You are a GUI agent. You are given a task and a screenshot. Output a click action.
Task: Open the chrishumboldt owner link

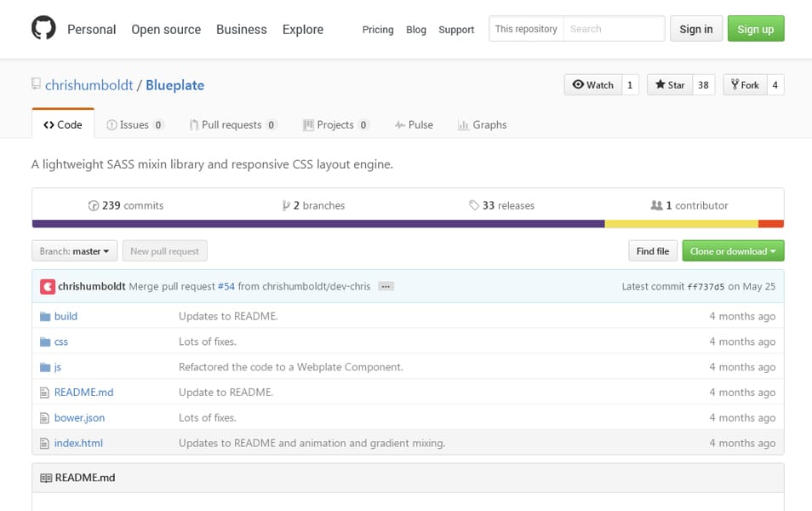pyautogui.click(x=89, y=85)
